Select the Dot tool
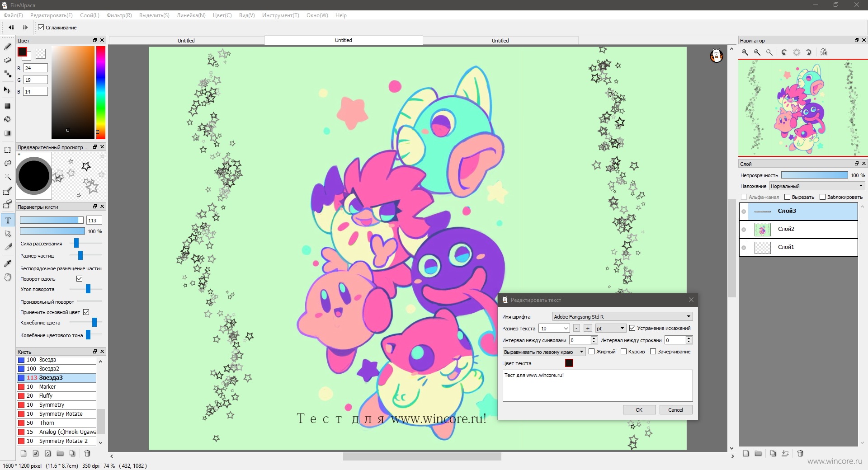This screenshot has width=868, height=470. pyautogui.click(x=7, y=74)
